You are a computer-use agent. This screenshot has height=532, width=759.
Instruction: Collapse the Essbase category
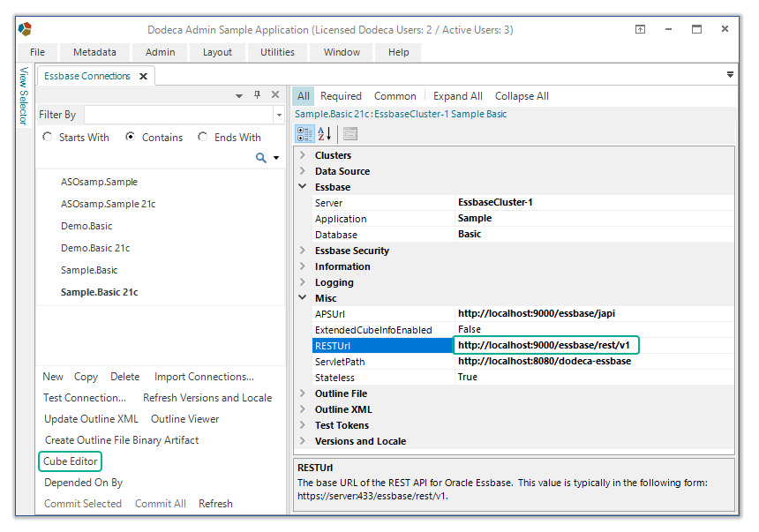[x=303, y=186]
